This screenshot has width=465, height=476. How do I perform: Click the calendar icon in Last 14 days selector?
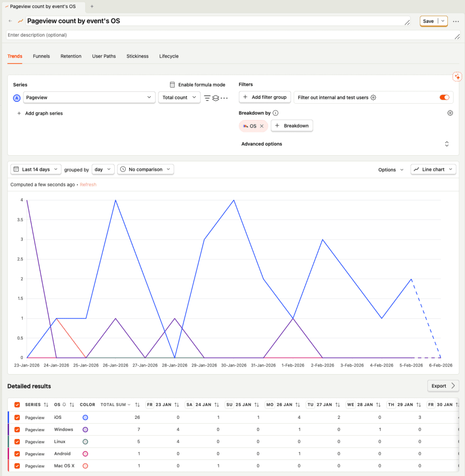(16, 169)
